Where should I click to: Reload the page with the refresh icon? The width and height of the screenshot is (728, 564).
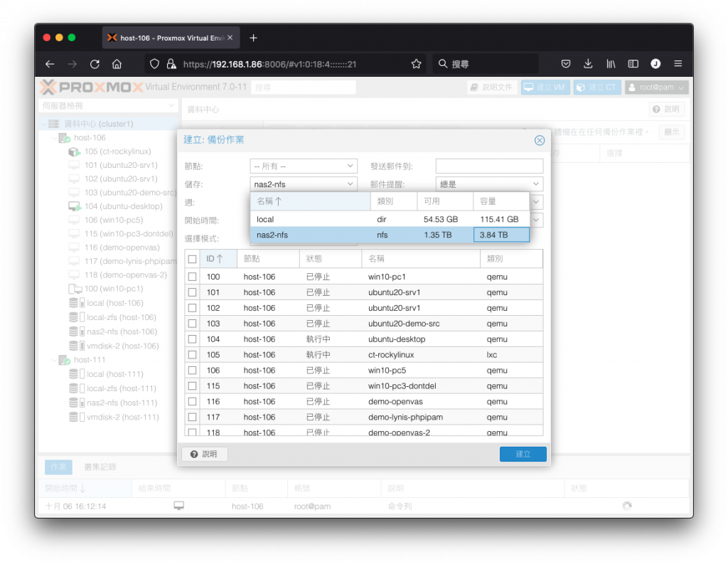coord(95,64)
